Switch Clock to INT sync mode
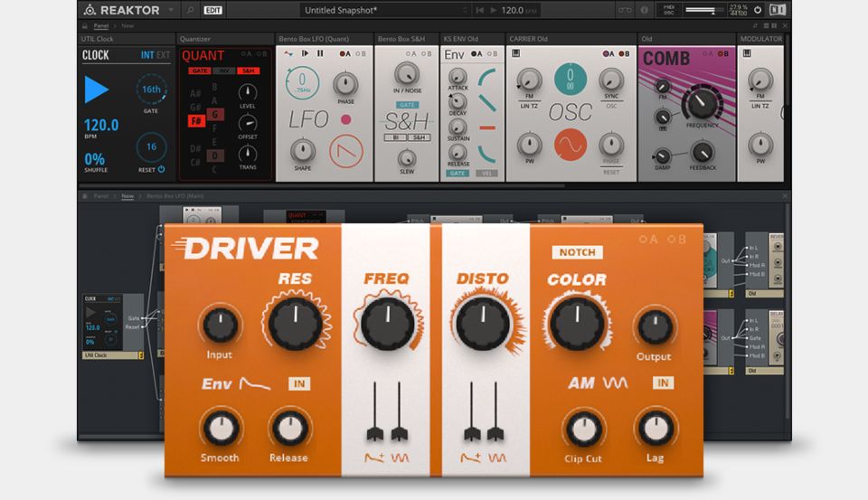Viewport: 868px width, 500px height. [146, 55]
